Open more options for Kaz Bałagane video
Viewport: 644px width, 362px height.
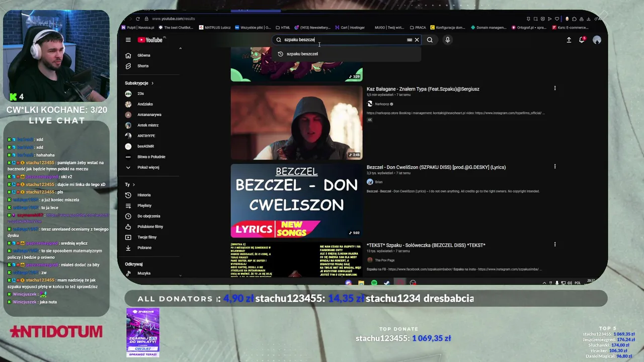pyautogui.click(x=555, y=88)
